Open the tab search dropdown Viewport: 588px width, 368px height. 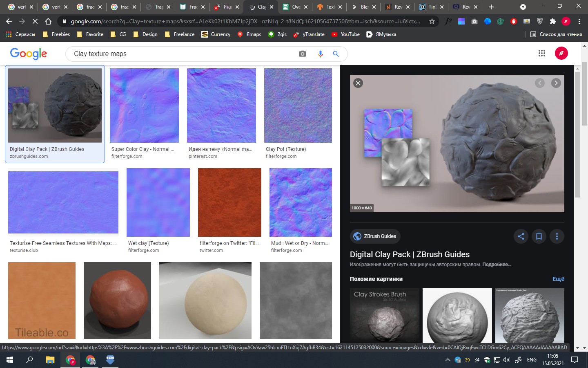[x=523, y=7]
